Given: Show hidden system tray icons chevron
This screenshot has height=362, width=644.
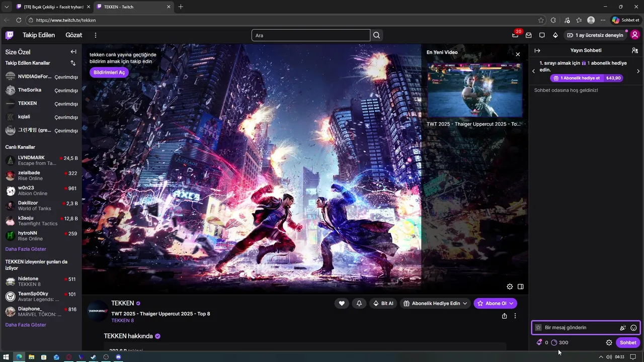Looking at the screenshot, I should (601, 357).
